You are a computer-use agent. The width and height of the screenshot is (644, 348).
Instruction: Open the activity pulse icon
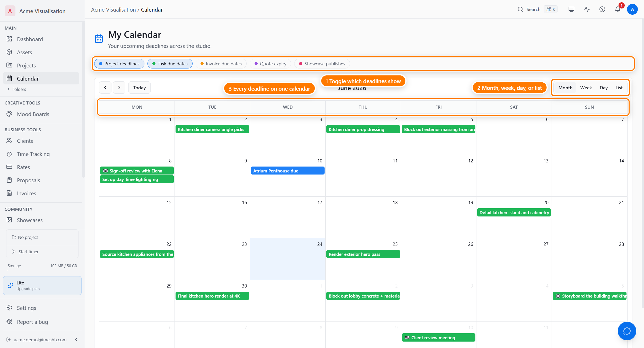tap(587, 9)
